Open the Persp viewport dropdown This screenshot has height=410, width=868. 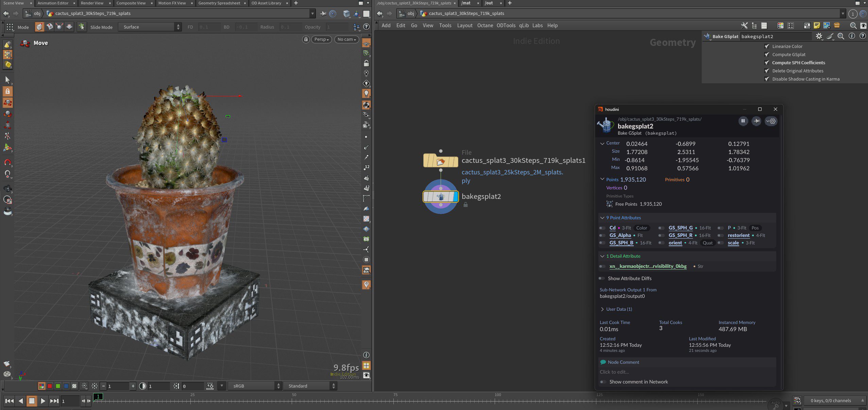[x=321, y=39]
